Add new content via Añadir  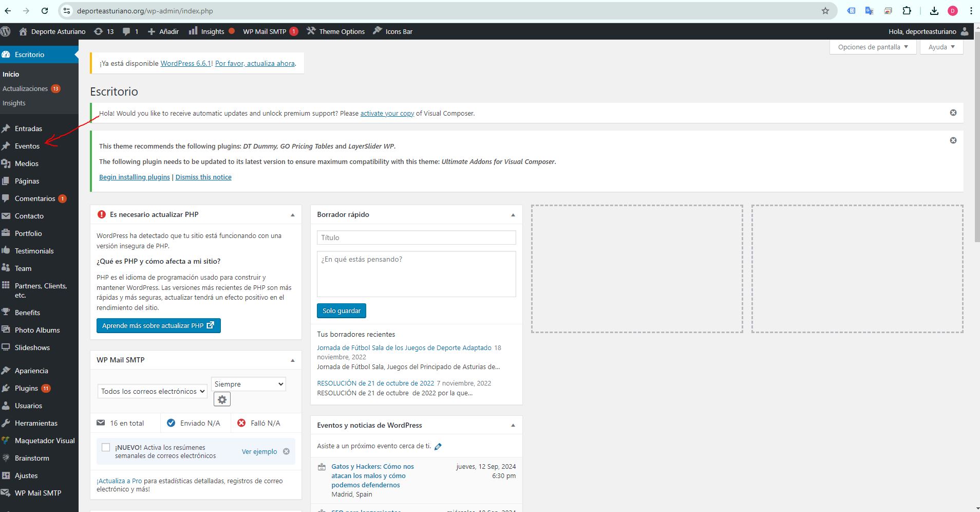coord(163,31)
